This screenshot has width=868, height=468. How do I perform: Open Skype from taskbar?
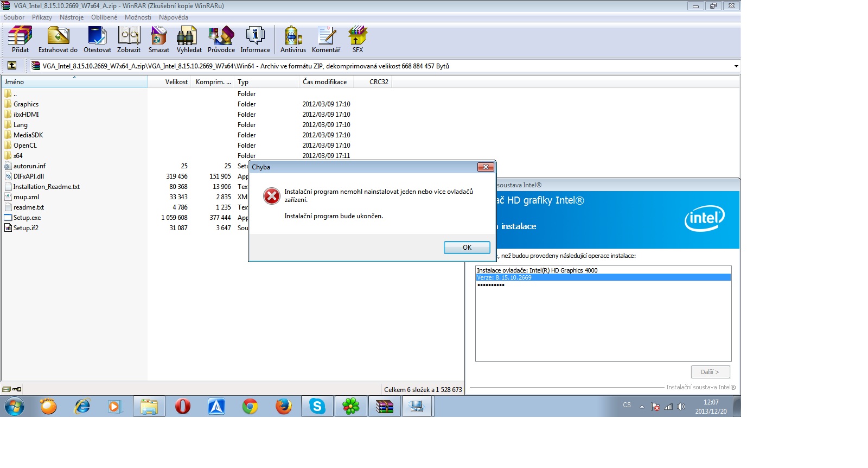tap(317, 406)
